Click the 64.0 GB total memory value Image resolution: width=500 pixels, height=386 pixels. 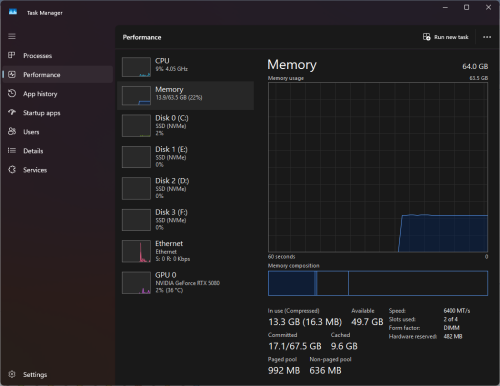click(475, 66)
